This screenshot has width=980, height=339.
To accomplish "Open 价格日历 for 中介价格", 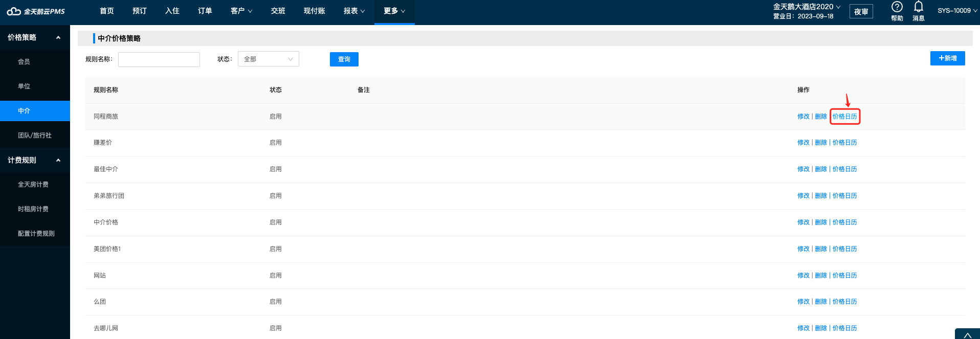I will click(x=845, y=222).
